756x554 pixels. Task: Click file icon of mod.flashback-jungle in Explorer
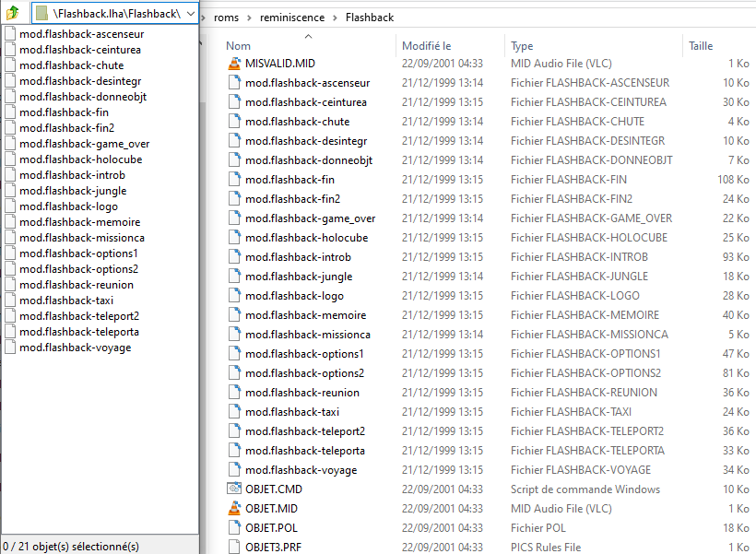[x=234, y=276]
